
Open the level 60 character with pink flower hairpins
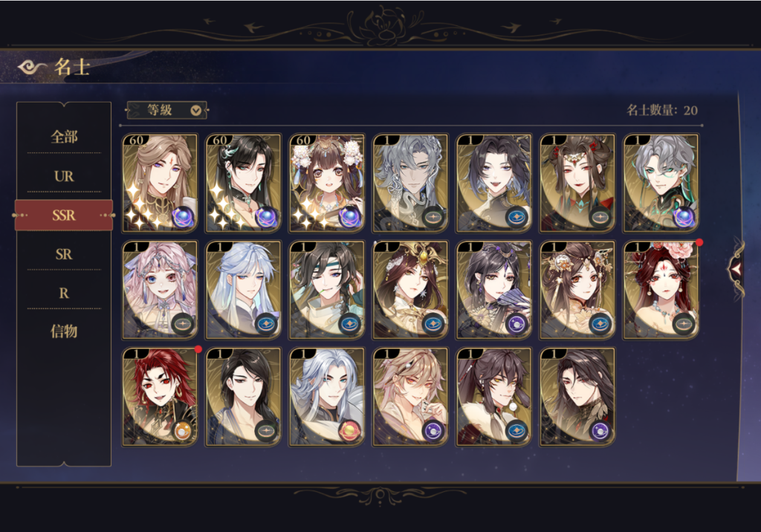coord(327,183)
